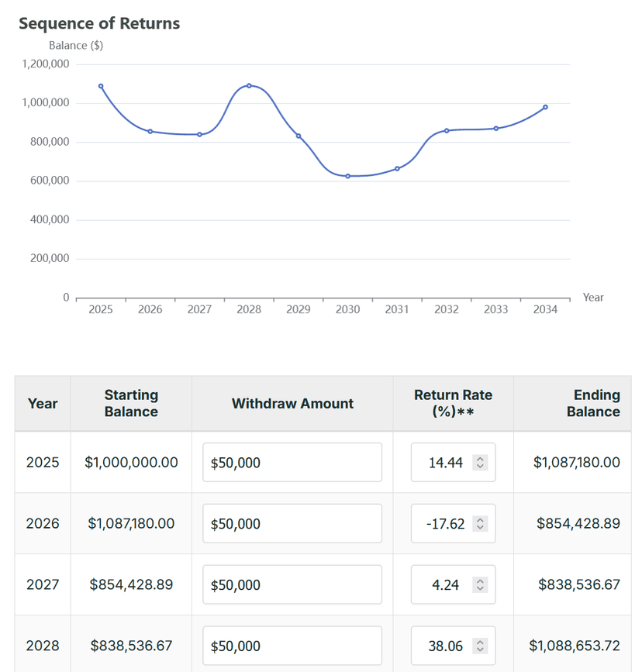Image resolution: width=642 pixels, height=672 pixels.
Task: Select the -17.62 return rate field
Action: point(445,524)
